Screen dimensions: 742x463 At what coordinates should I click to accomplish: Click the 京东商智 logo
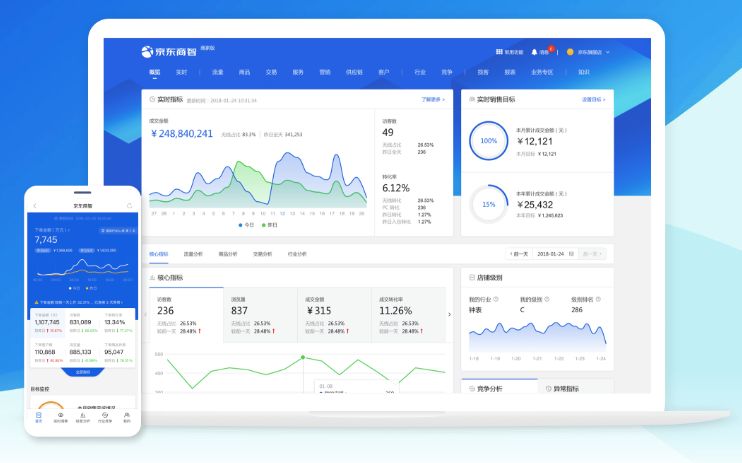168,52
